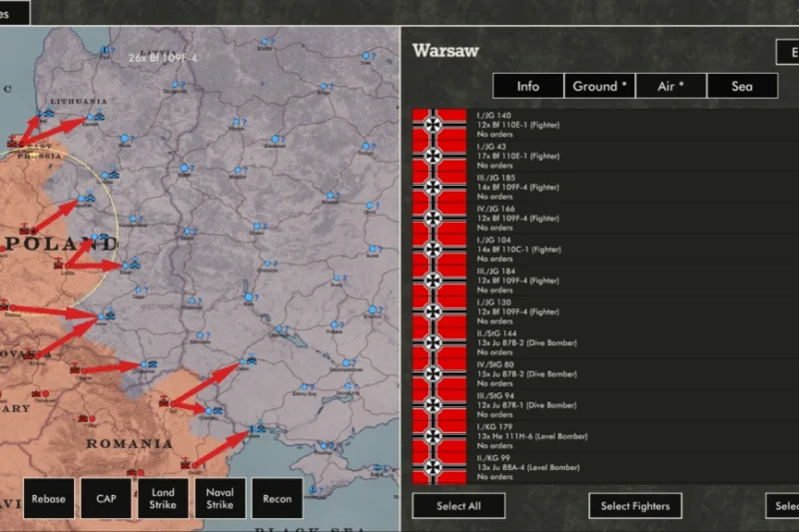
Task: Select the I./JG 43 unit flag
Action: [x=439, y=156]
